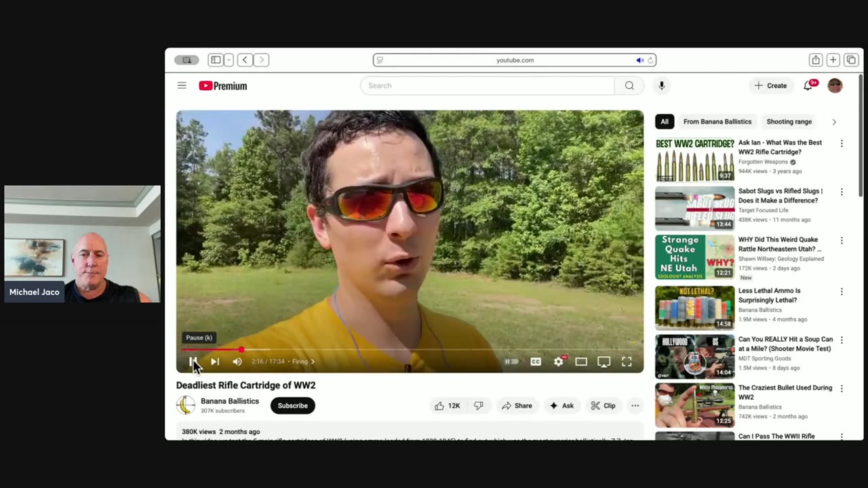The height and width of the screenshot is (488, 868).
Task: Open options for Craziest Bullet video
Action: pyautogui.click(x=842, y=389)
